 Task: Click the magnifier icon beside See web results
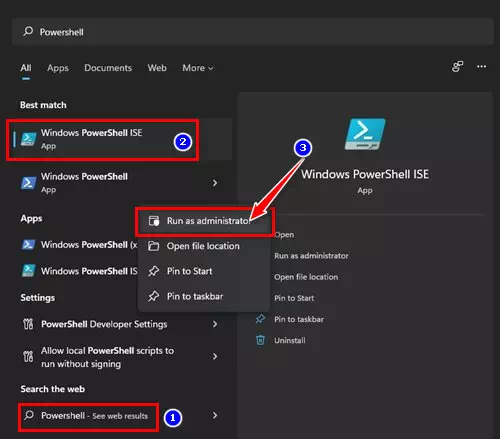point(29,415)
